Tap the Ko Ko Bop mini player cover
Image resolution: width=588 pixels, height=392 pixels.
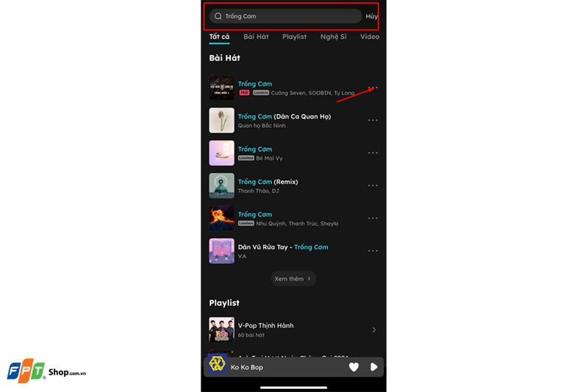click(217, 363)
